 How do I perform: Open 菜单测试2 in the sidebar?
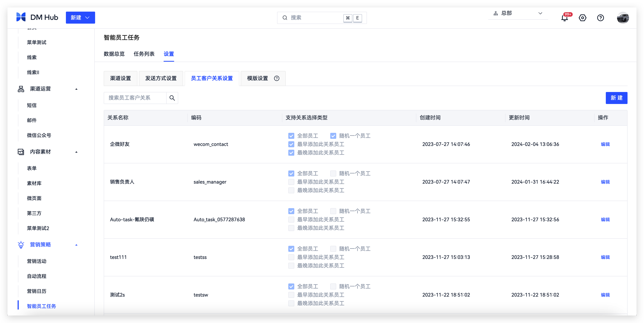point(38,228)
